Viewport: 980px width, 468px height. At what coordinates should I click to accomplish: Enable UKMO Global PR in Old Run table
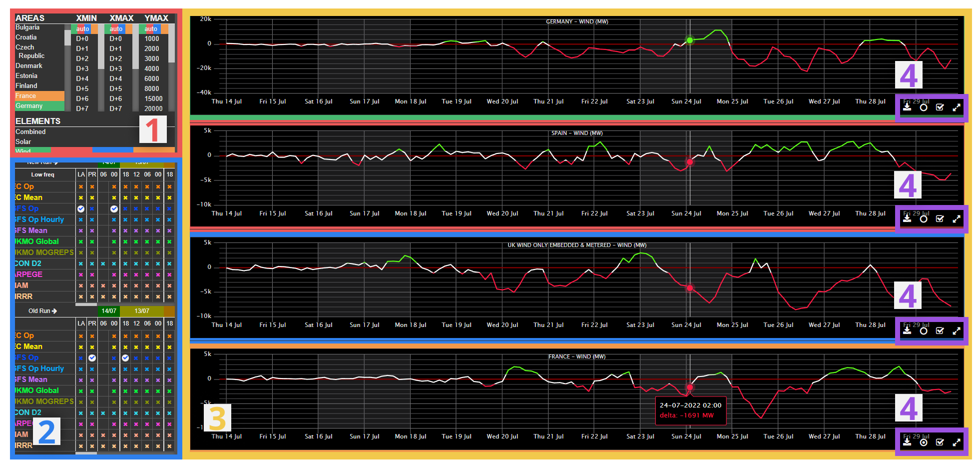(92, 390)
